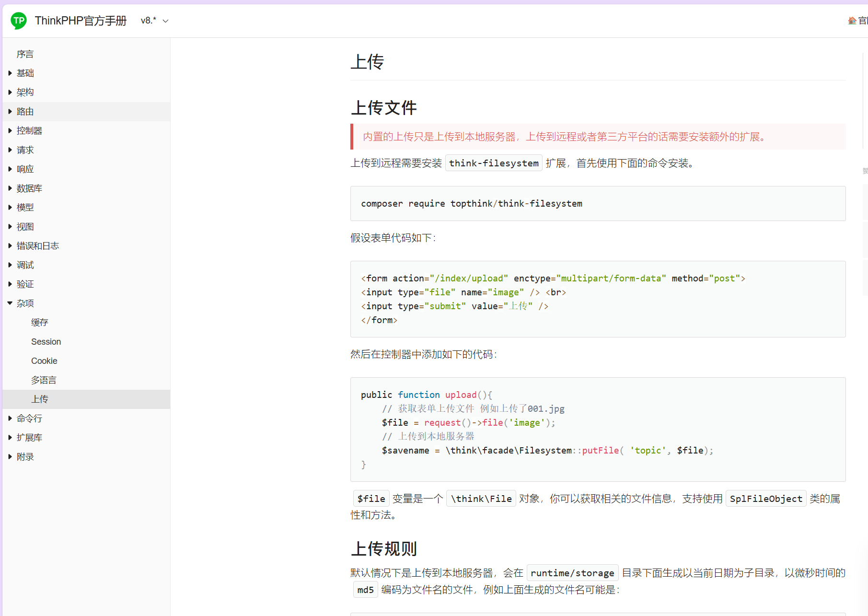The height and width of the screenshot is (616, 868).
Task: Click the 上传规则 section heading
Action: click(x=383, y=548)
